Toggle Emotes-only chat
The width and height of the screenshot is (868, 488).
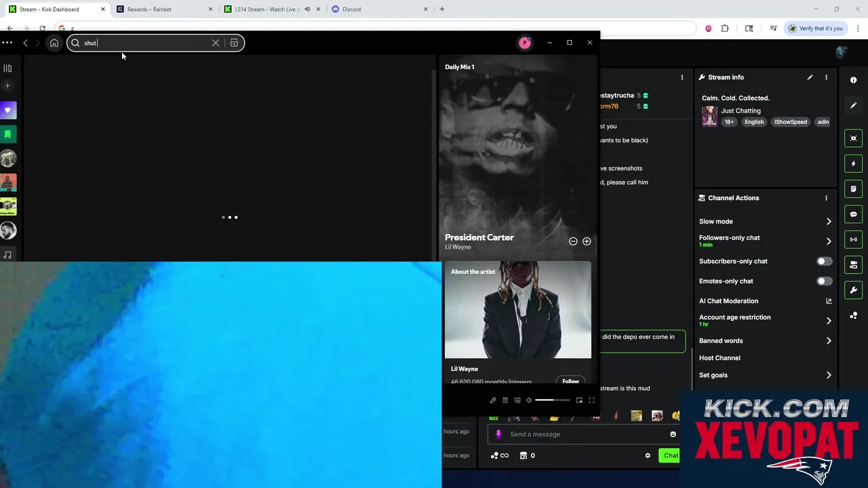click(x=824, y=281)
